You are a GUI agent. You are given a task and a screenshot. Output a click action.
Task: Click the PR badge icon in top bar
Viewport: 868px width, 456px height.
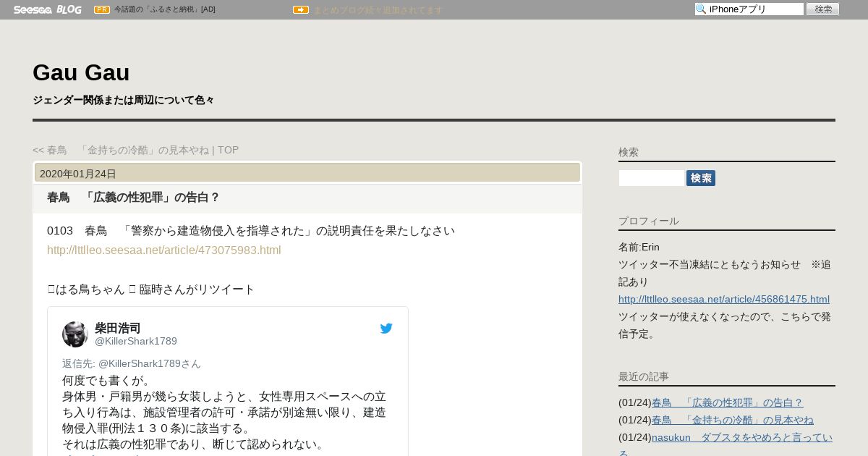tap(102, 9)
